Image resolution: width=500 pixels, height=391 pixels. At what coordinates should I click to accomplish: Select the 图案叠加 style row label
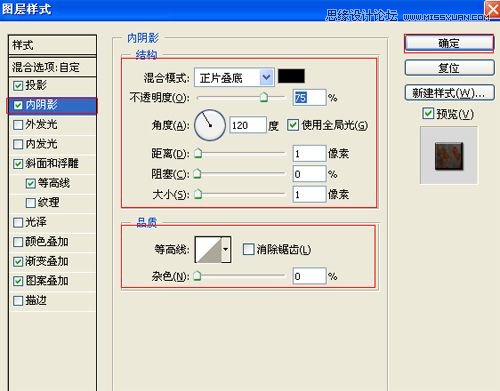tap(47, 281)
